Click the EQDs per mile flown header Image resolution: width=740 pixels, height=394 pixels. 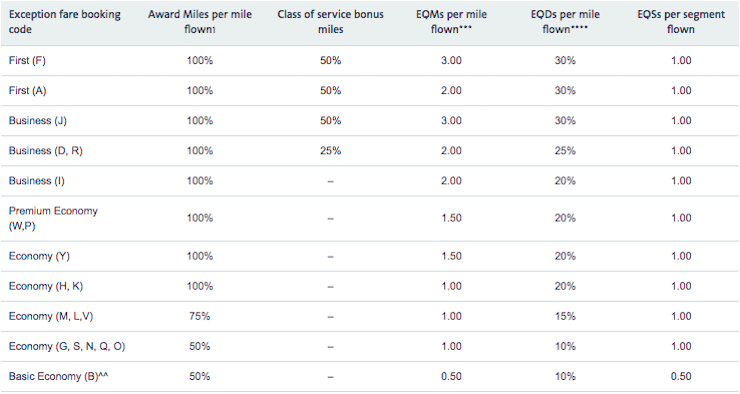[x=565, y=22]
